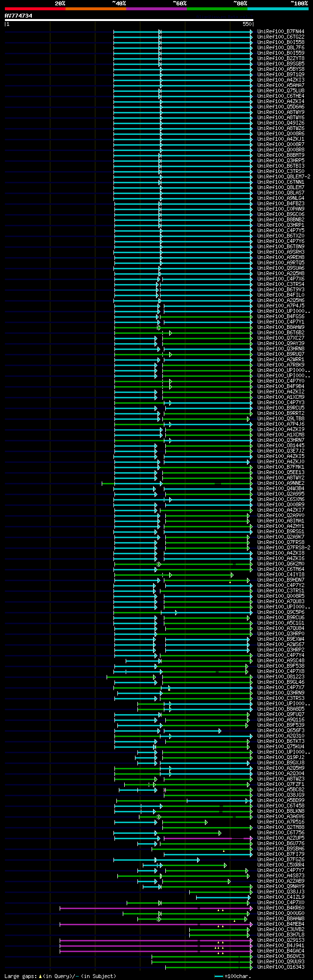Select the UniRef100_B6TXZ0 label
This screenshot has width=313, height=980.
[x=281, y=236]
